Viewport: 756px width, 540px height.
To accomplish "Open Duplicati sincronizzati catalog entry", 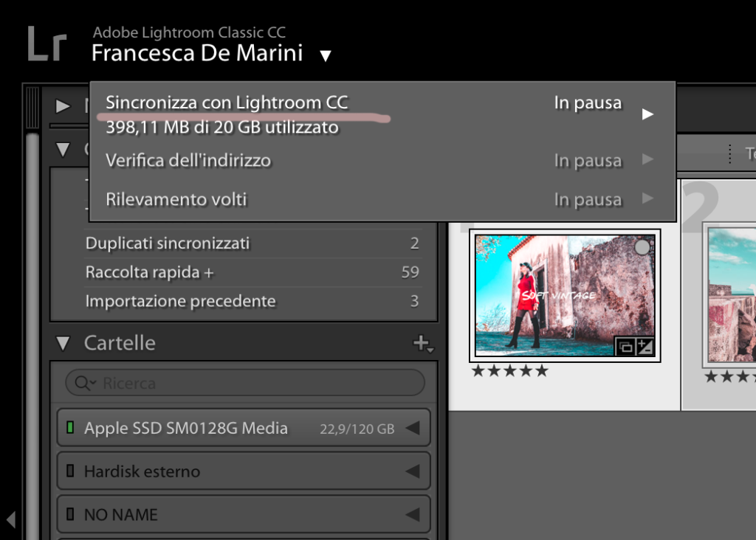I will point(168,243).
